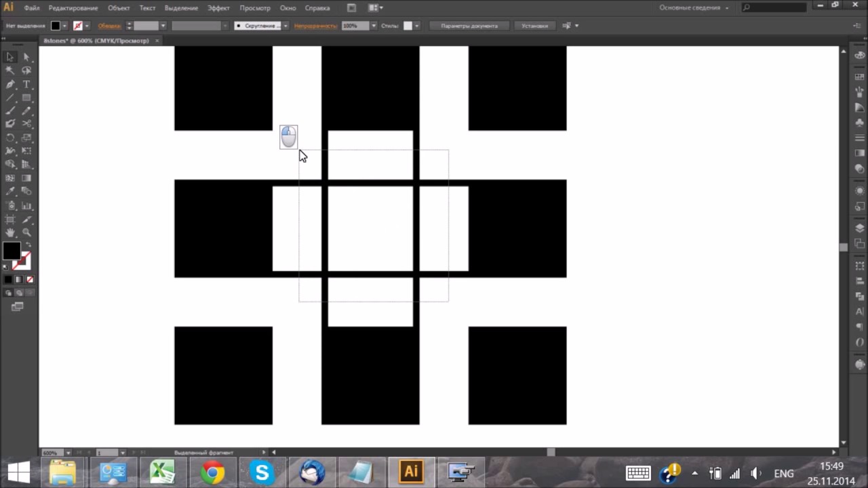Select the Free Transform tool

(x=26, y=150)
